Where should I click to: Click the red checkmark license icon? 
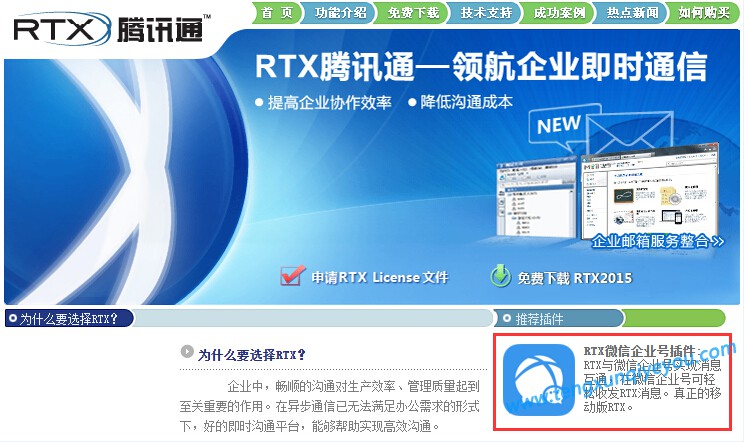click(x=292, y=276)
